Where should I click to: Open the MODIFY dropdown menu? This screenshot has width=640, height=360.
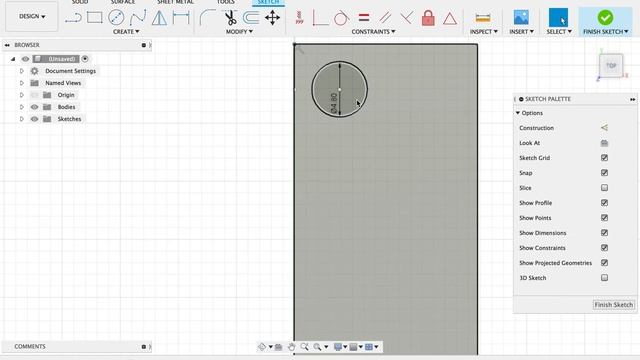239,31
